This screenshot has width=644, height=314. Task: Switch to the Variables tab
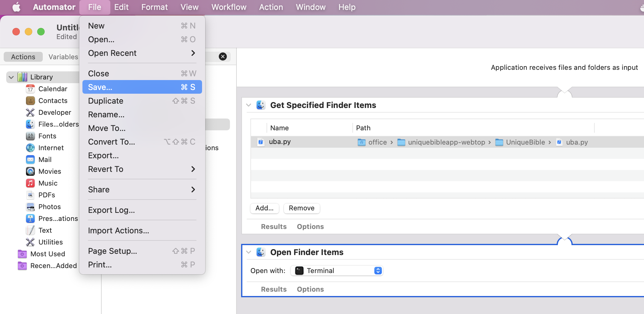(63, 57)
